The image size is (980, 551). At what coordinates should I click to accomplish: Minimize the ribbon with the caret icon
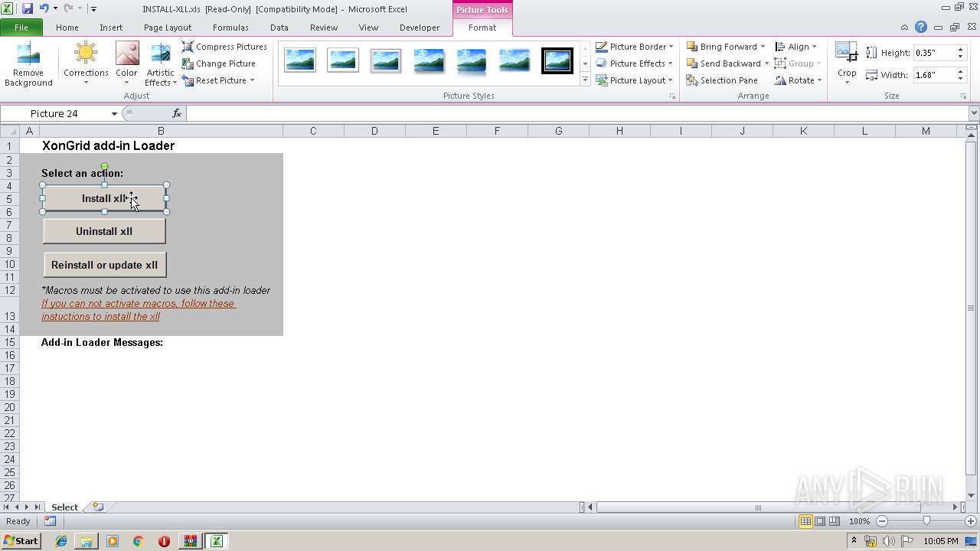[904, 28]
